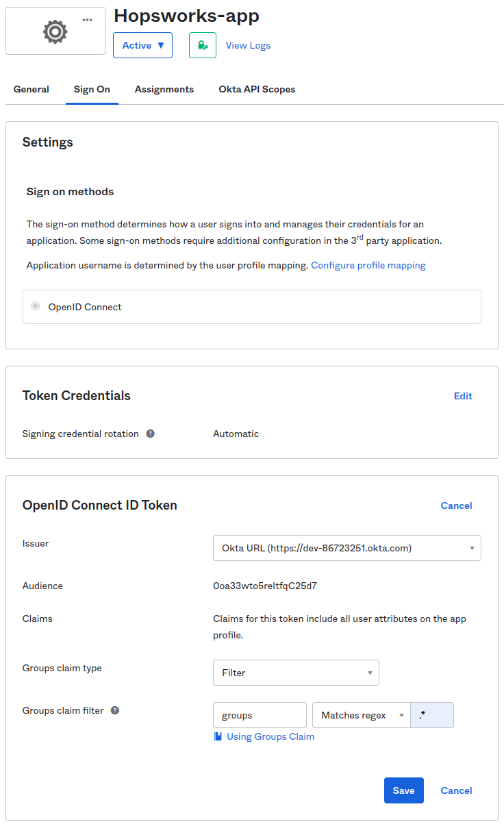Click the gear app logo icon

[55, 32]
